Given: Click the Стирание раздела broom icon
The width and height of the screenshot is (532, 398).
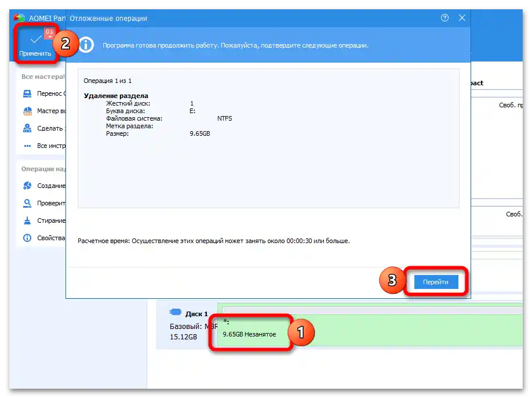Looking at the screenshot, I should point(27,220).
